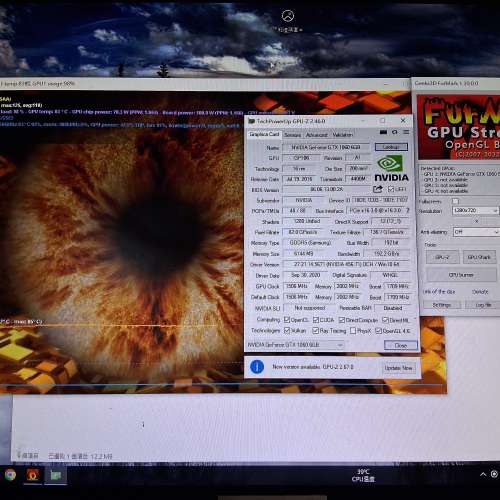Screen dimensions: 500x500
Task: Click the BIOS export share icon
Action: pos(378,189)
